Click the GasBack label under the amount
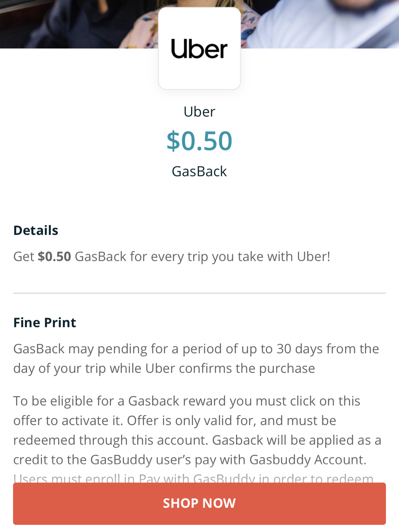The width and height of the screenshot is (399, 532). tap(199, 171)
